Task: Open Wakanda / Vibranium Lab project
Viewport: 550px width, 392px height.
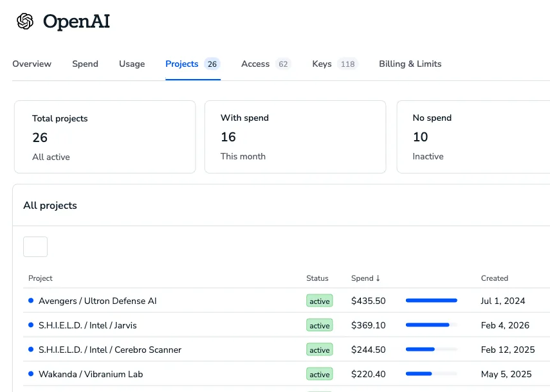Action: pyautogui.click(x=91, y=374)
